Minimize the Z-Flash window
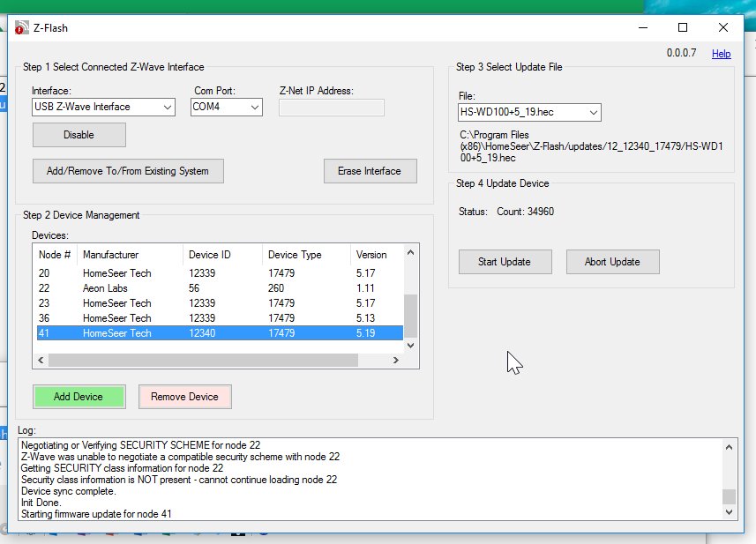The image size is (756, 544). pos(643,28)
